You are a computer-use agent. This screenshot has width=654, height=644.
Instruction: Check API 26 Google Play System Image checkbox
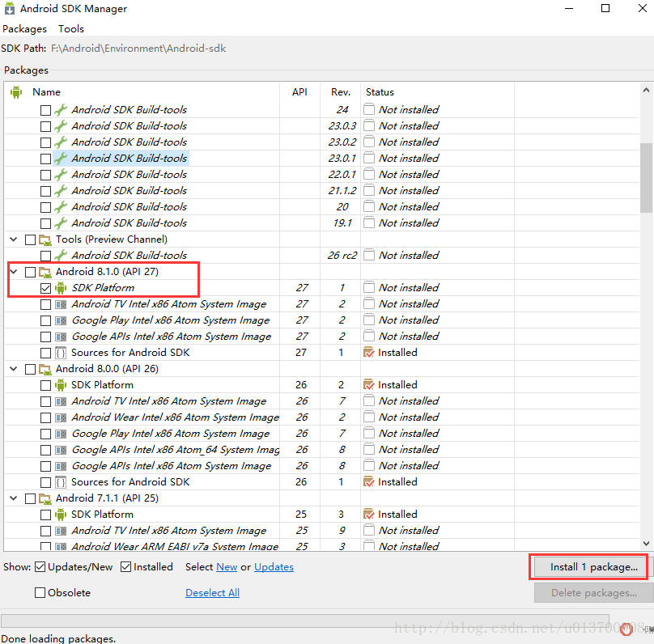(x=46, y=434)
